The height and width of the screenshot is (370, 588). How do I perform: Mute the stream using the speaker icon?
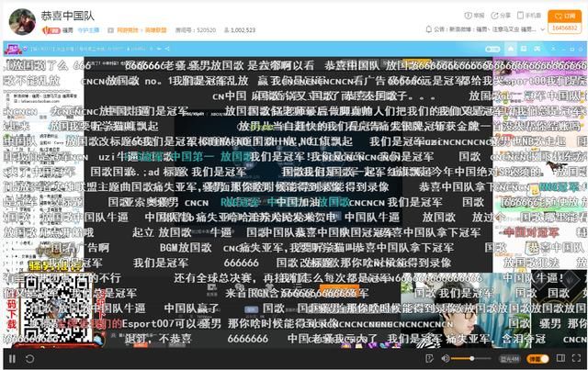445,359
